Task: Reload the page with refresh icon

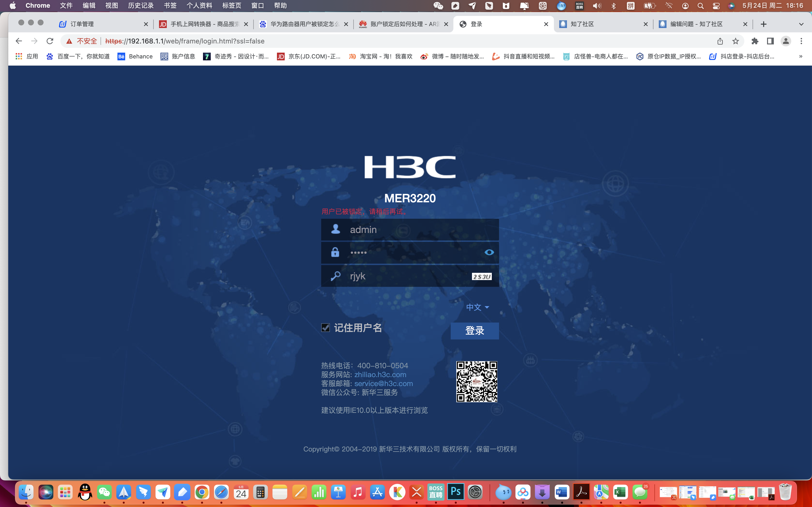Action: click(50, 41)
